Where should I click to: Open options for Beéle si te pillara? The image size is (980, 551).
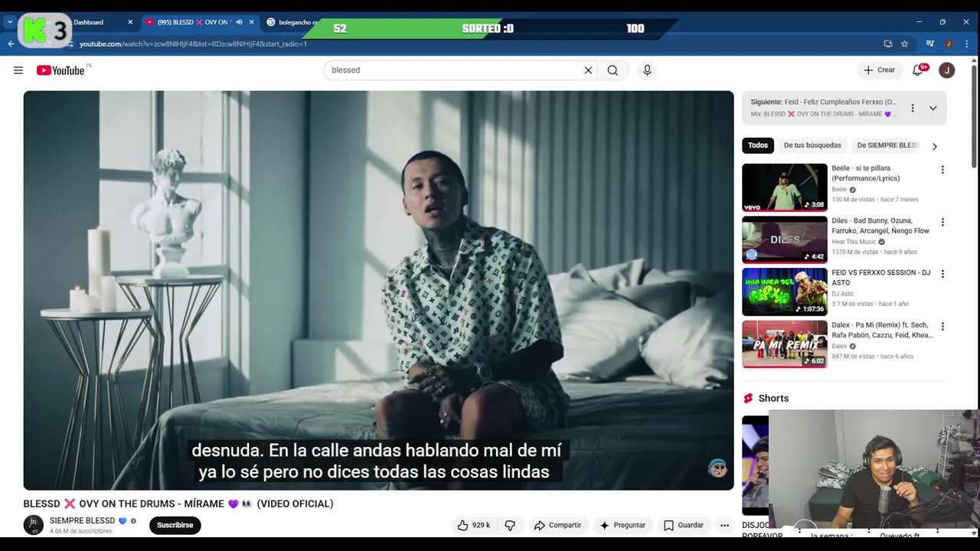(x=942, y=170)
